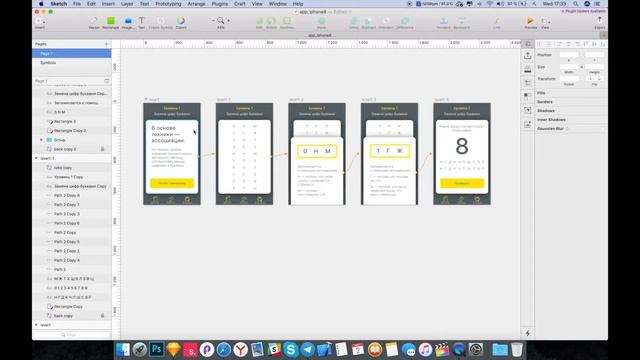This screenshot has width=640, height=360.
Task: Open the Insert tool in the toolbar
Action: (x=40, y=22)
